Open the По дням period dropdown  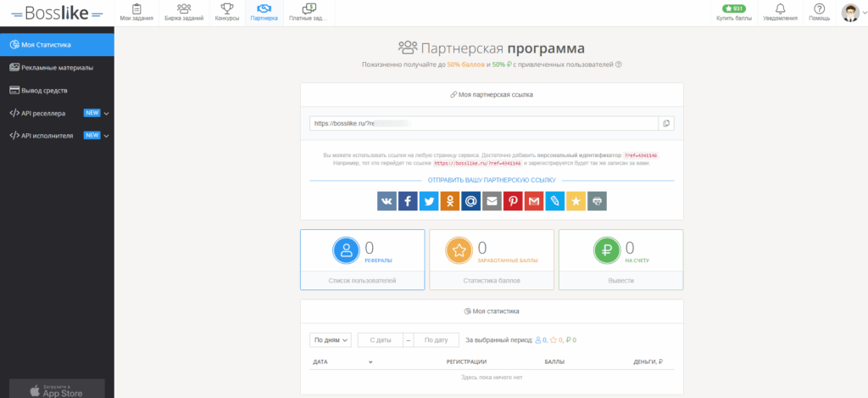pyautogui.click(x=331, y=339)
